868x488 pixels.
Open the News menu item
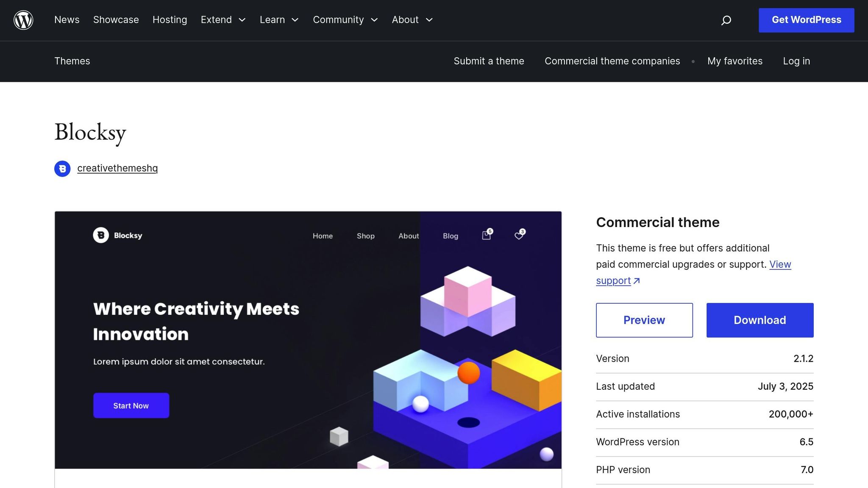click(x=67, y=20)
